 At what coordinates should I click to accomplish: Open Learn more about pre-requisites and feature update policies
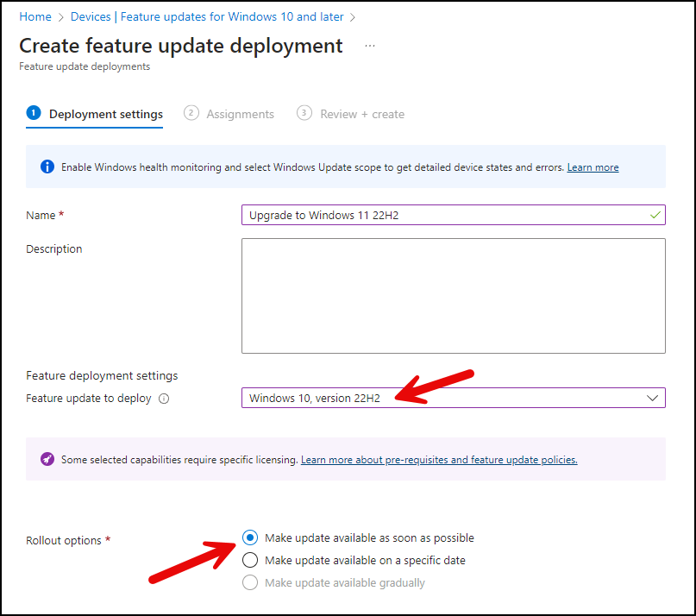[x=439, y=460]
